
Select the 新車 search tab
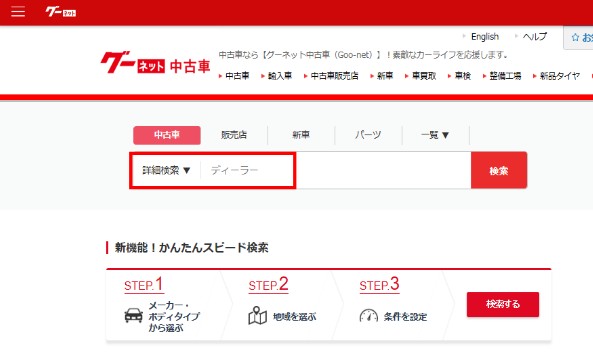[x=301, y=135]
